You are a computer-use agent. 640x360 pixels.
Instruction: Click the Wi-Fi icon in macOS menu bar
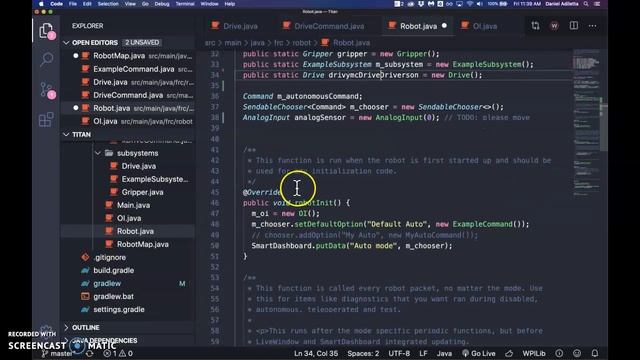[470, 4]
